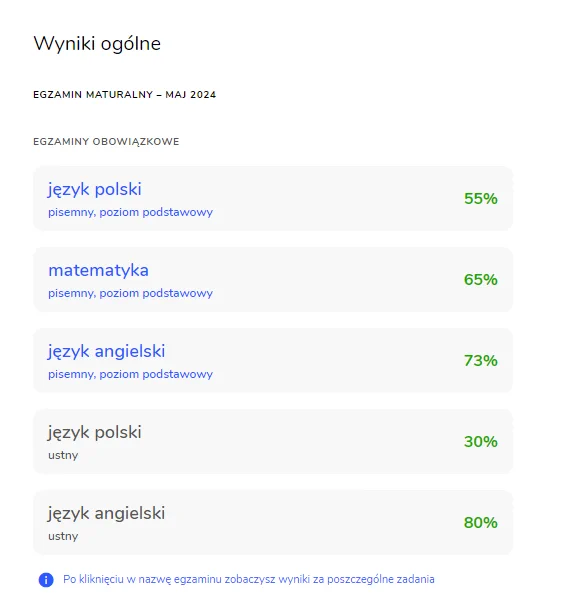Screen dimensions: 562x611
Task: Click the 65% matematyka score
Action: [481, 280]
